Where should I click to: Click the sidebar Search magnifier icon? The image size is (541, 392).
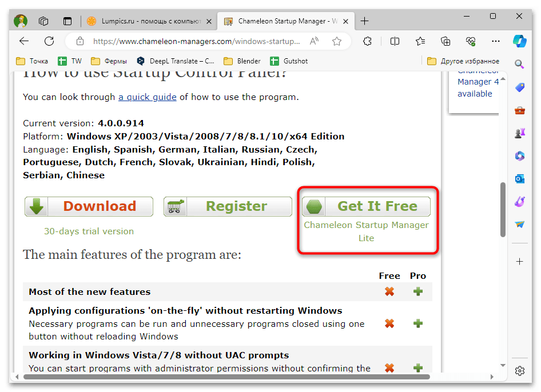tap(519, 64)
